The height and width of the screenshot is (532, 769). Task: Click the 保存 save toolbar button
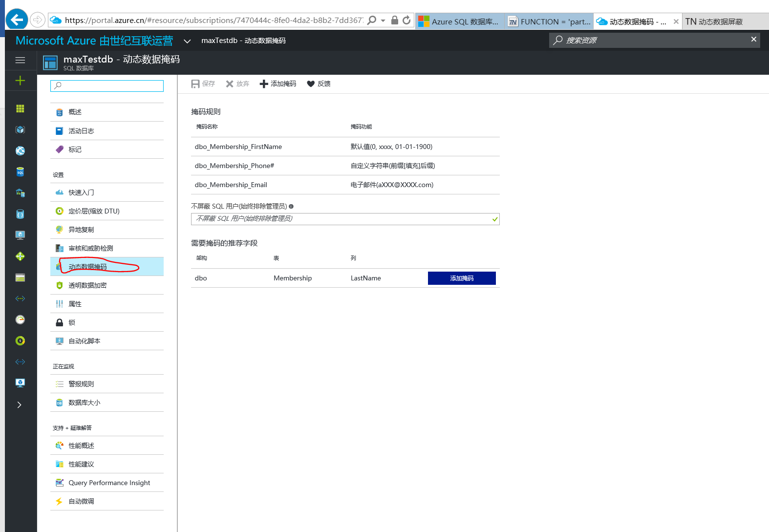(x=203, y=84)
